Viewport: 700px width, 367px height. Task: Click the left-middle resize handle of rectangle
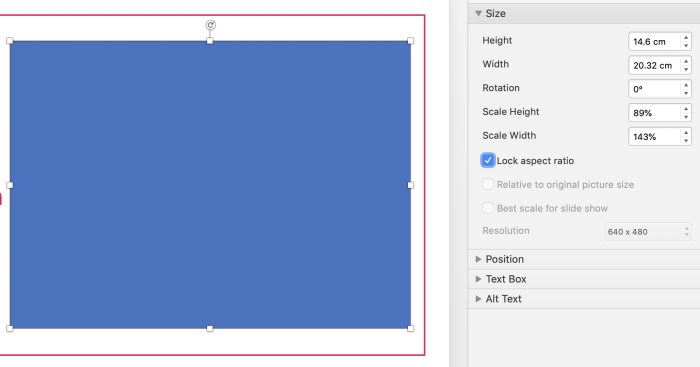coord(10,185)
